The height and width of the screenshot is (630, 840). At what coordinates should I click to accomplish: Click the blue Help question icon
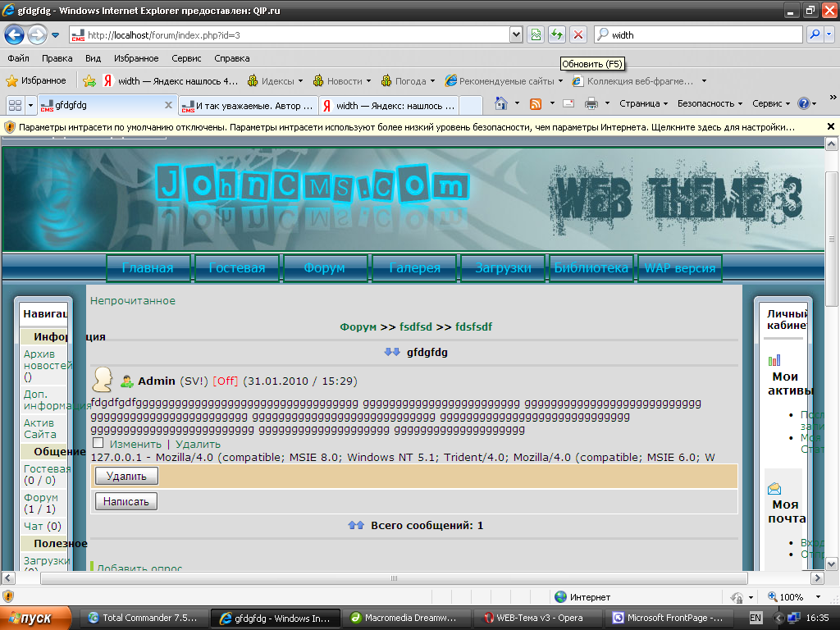pyautogui.click(x=804, y=103)
